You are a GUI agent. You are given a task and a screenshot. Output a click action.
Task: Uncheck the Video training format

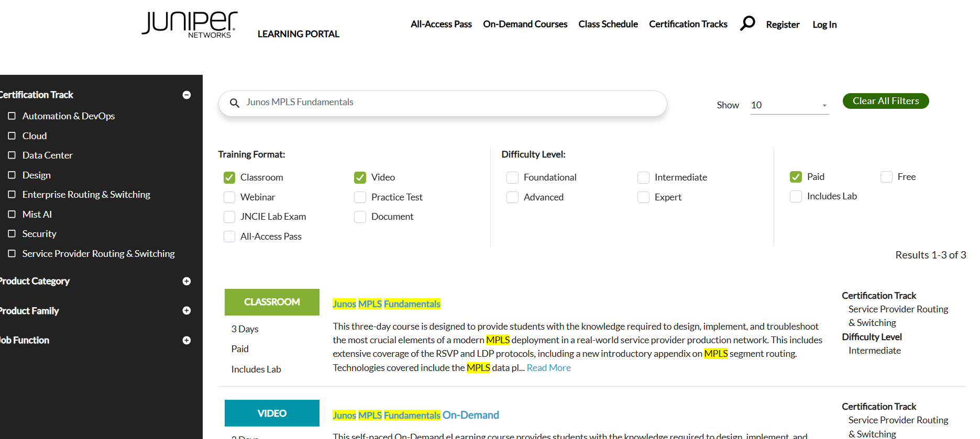(360, 177)
